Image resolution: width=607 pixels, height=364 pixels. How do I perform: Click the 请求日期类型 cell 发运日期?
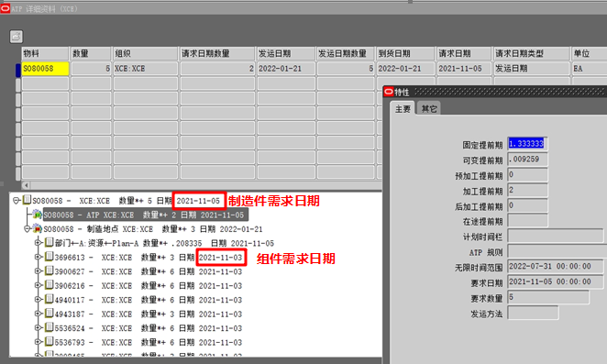532,69
